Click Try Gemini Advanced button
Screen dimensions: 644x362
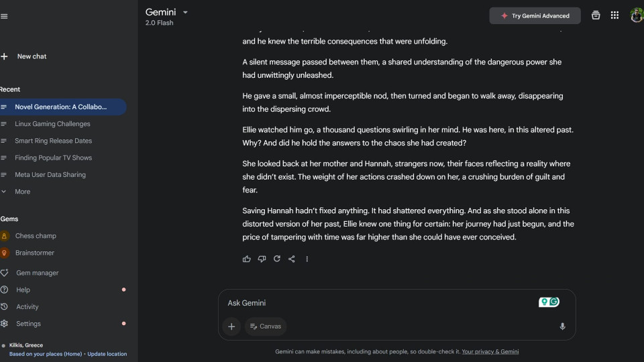click(535, 16)
